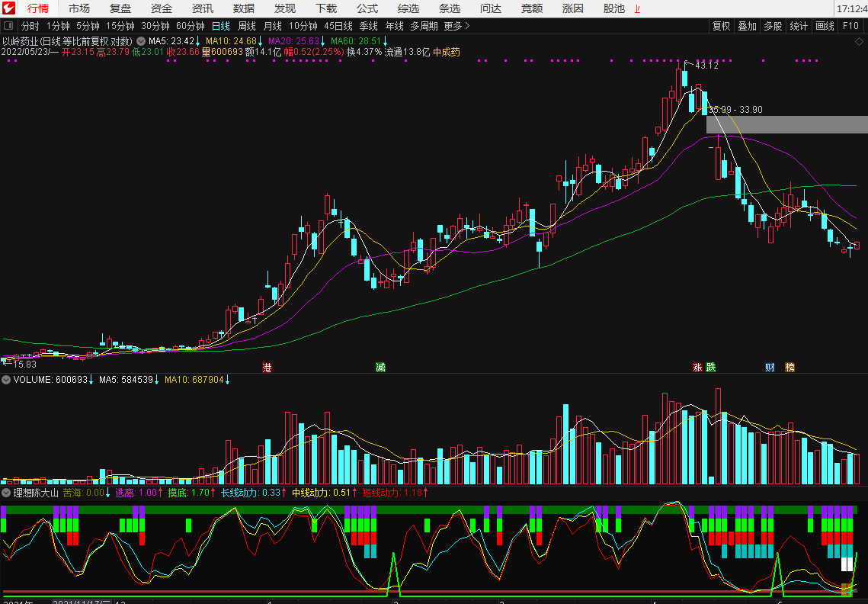Click the 榜 event marker
The height and width of the screenshot is (604, 868).
point(790,368)
